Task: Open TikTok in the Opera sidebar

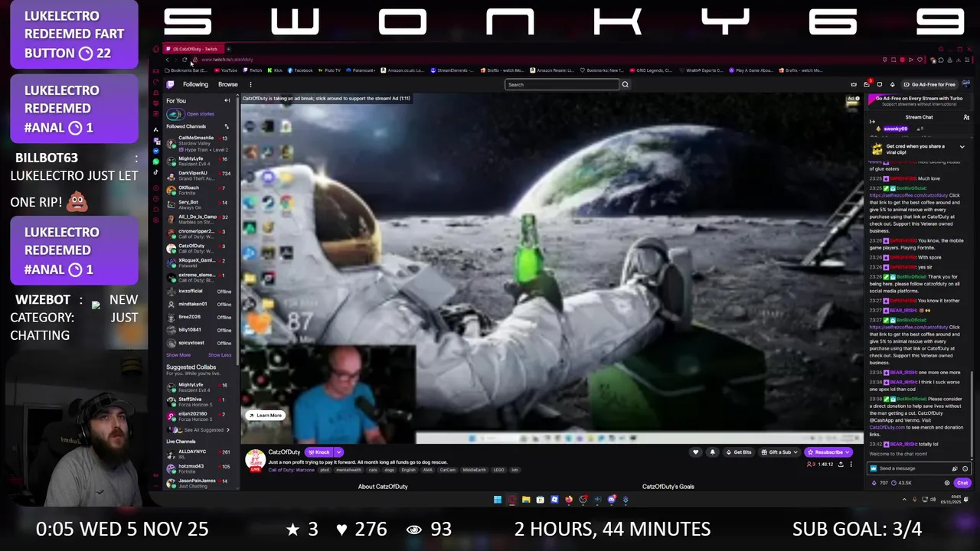Action: tap(156, 172)
